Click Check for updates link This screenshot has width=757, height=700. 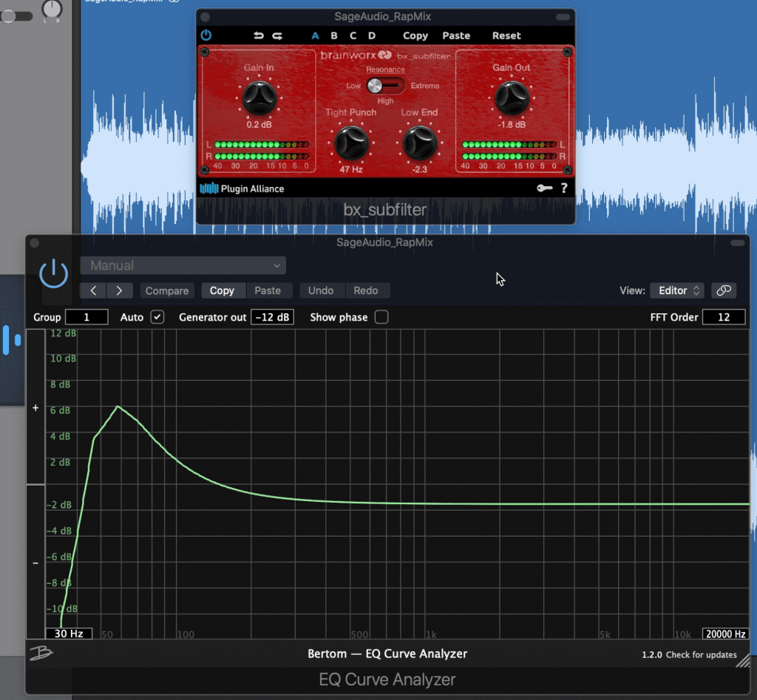[x=701, y=655]
